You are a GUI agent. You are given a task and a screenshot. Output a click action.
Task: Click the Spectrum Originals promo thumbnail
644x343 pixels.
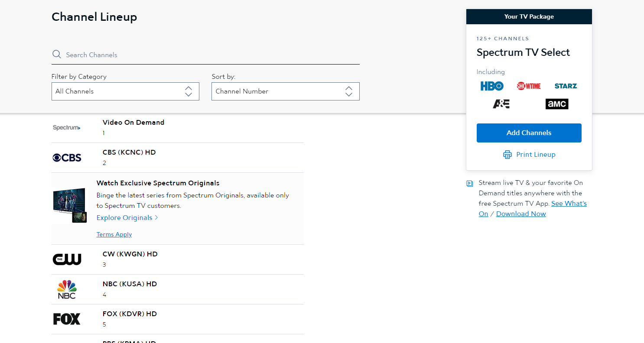[69, 205]
